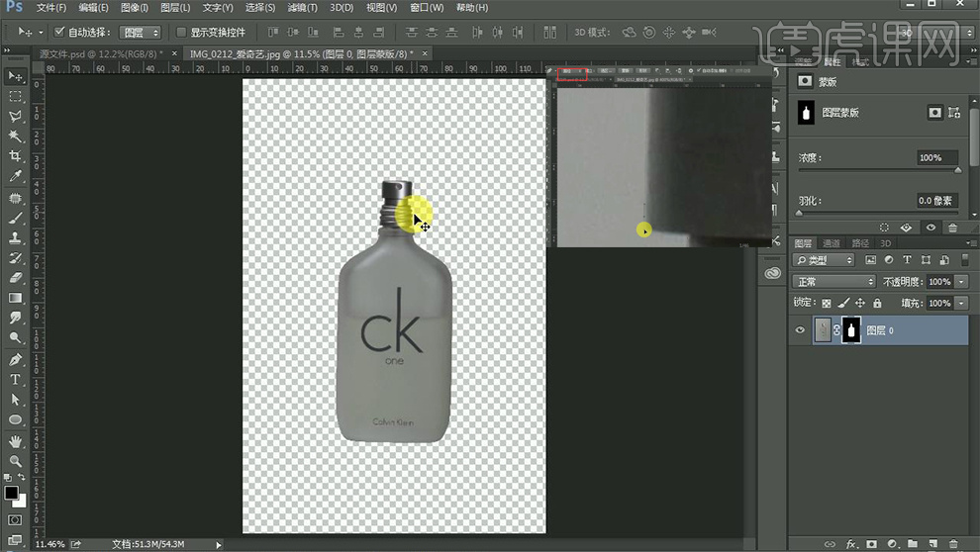
Task: Toggle the 显示变换控件 checkbox
Action: [181, 32]
